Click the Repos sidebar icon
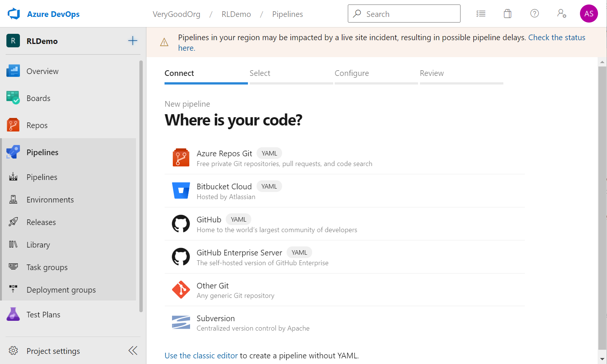The image size is (607, 364). pyautogui.click(x=13, y=125)
